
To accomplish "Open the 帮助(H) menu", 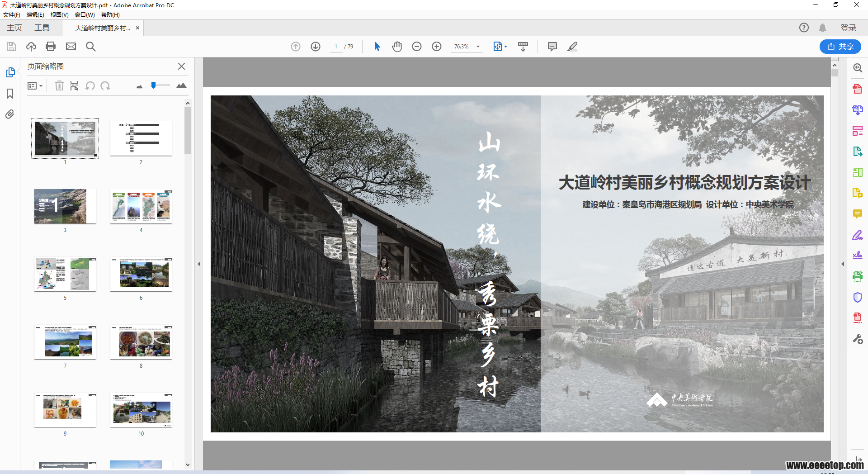I will [x=110, y=15].
